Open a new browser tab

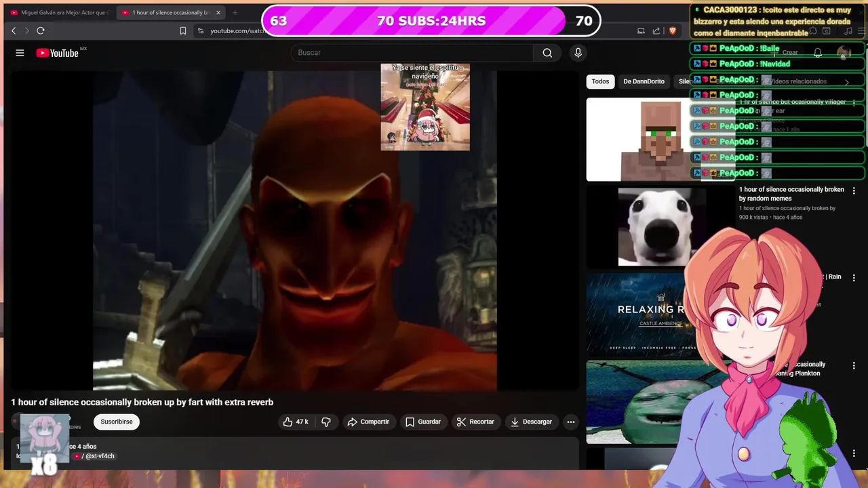(235, 12)
